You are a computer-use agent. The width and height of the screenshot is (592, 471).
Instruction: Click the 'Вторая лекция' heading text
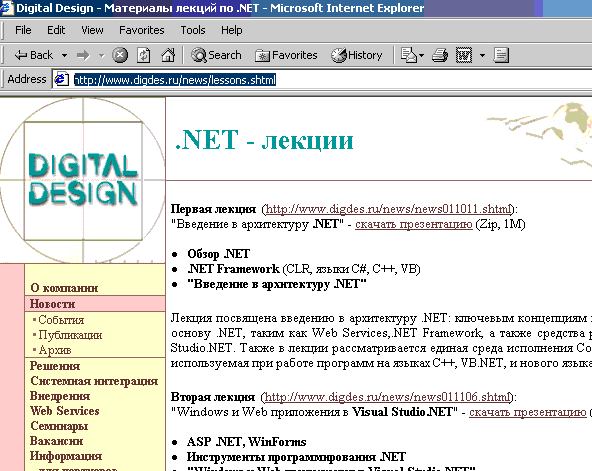click(213, 397)
